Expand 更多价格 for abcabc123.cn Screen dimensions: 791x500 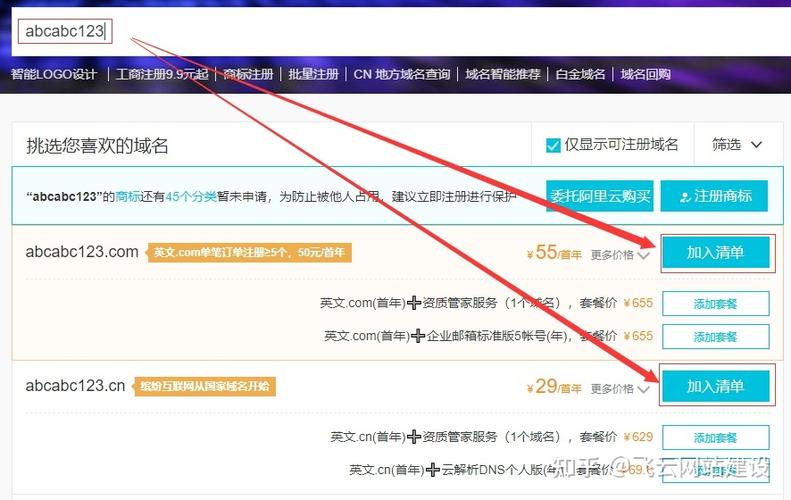point(620,388)
